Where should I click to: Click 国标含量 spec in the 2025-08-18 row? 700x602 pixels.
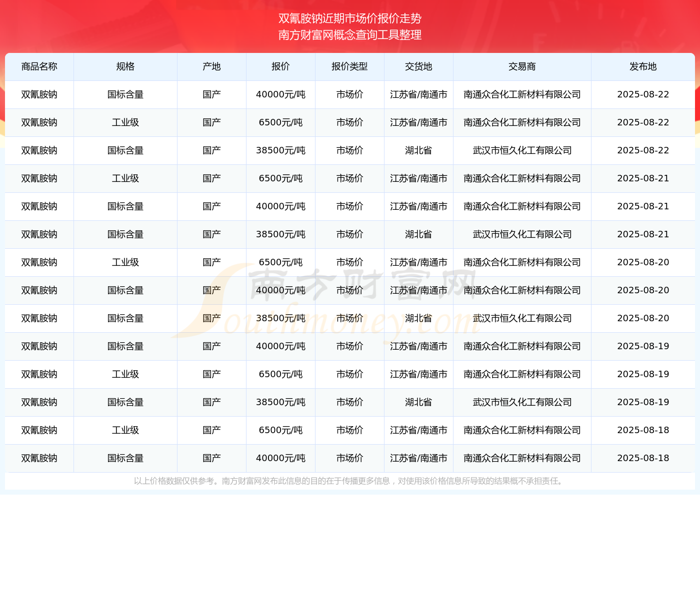pos(125,458)
